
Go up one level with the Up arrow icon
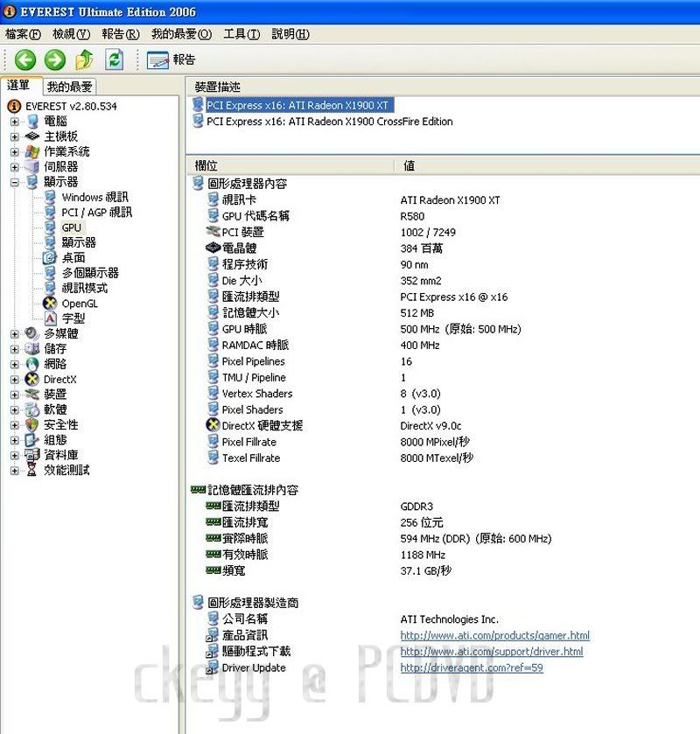tap(84, 59)
